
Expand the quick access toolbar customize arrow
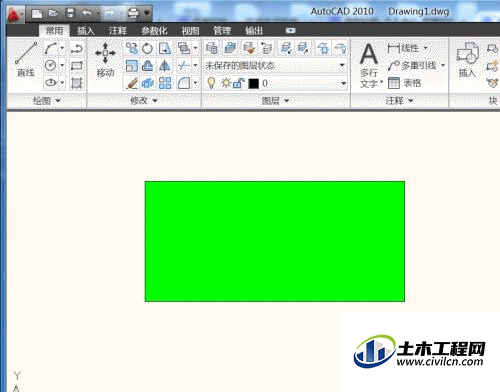pos(147,13)
